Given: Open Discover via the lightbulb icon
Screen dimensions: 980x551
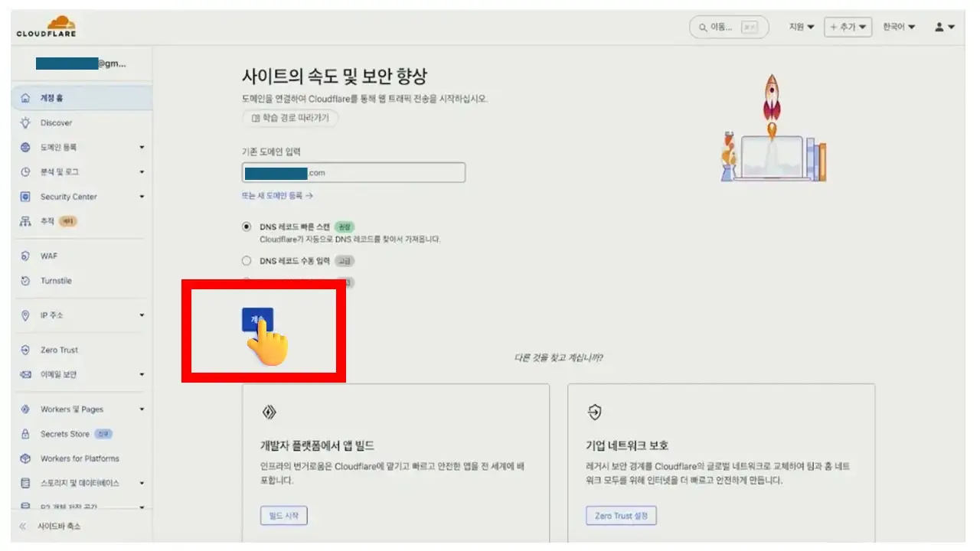Looking at the screenshot, I should (25, 122).
